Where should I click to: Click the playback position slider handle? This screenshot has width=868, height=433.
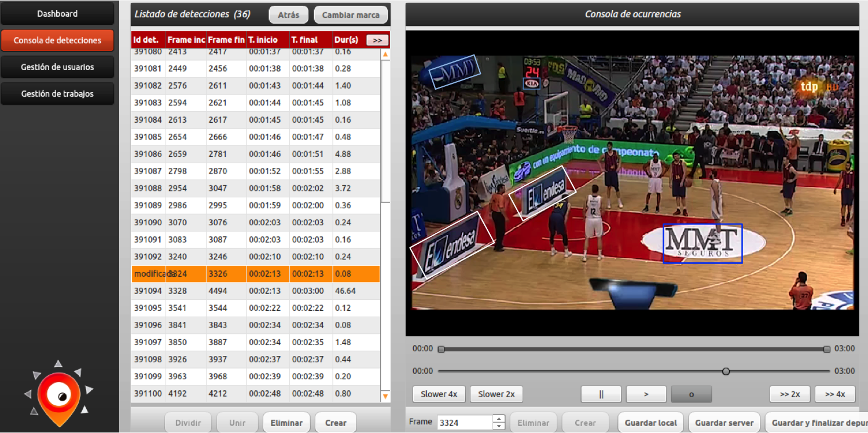726,371
